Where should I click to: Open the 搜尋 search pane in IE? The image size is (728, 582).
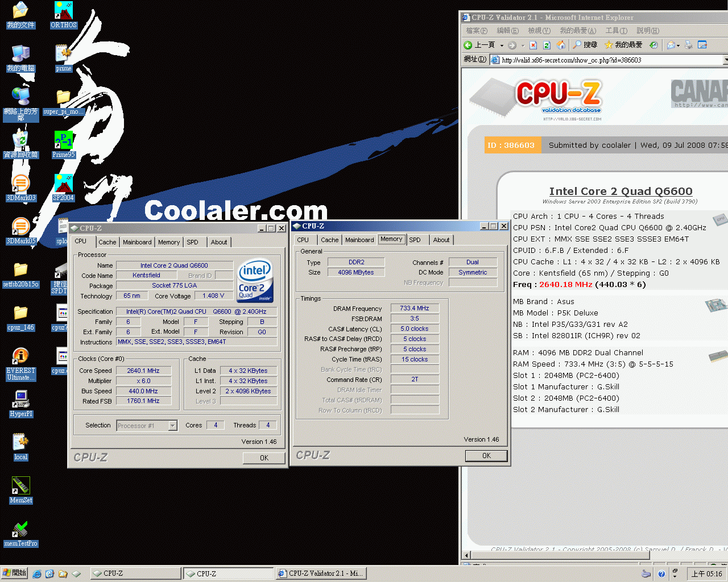585,45
